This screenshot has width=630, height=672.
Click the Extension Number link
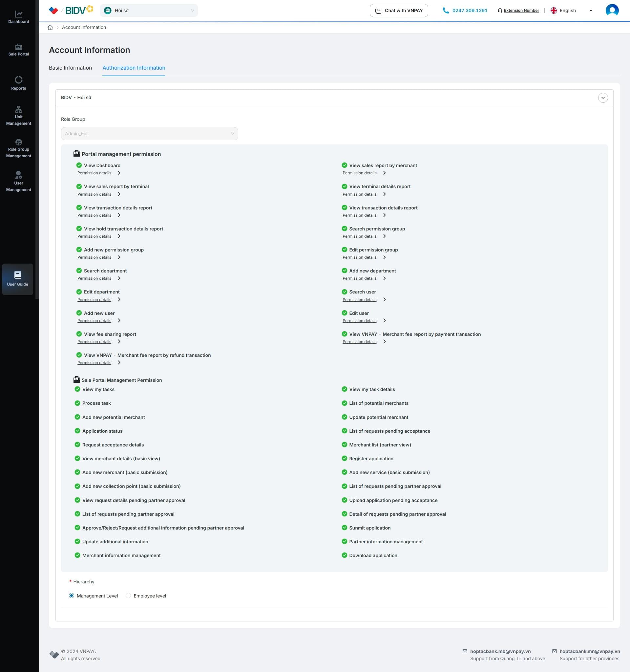point(521,11)
